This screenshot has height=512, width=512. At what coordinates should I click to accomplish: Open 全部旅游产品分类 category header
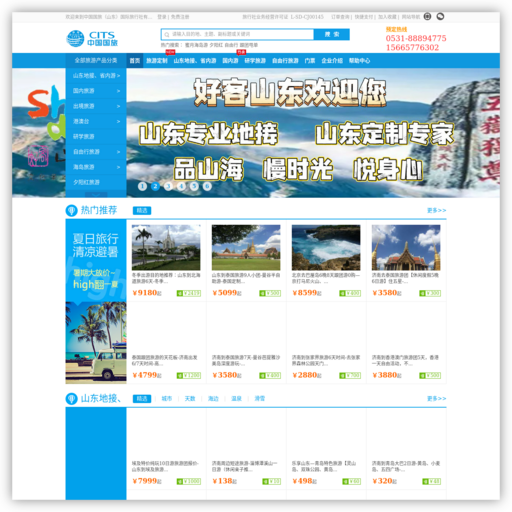[x=96, y=60]
